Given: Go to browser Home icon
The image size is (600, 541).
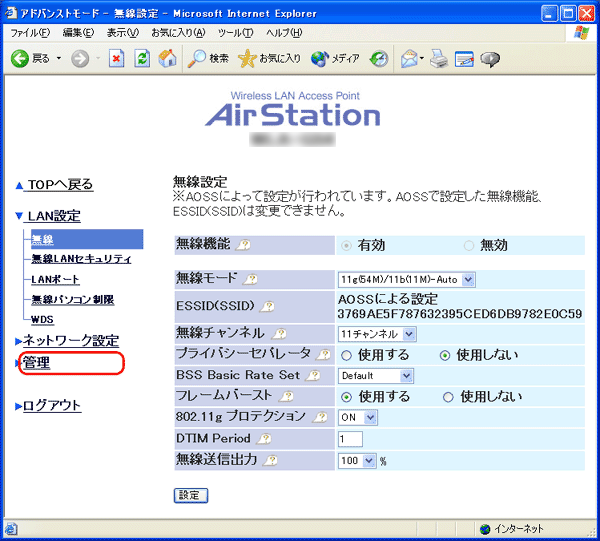Looking at the screenshot, I should (x=168, y=59).
